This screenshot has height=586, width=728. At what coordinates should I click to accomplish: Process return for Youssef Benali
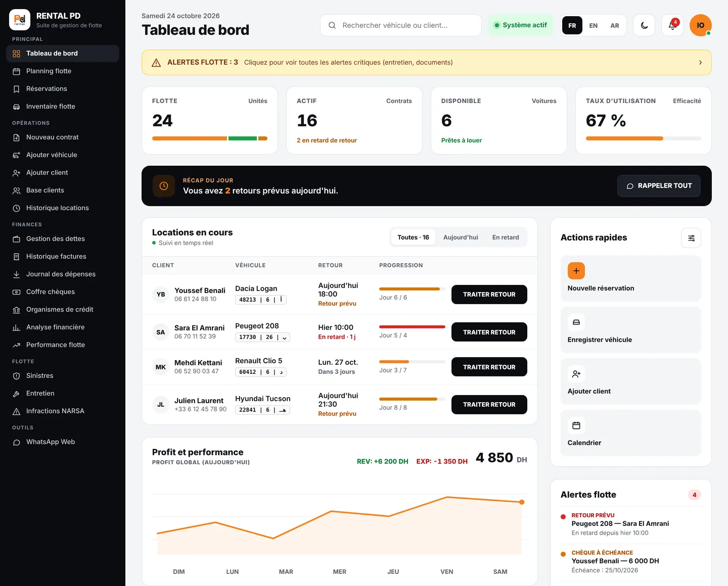pos(489,295)
